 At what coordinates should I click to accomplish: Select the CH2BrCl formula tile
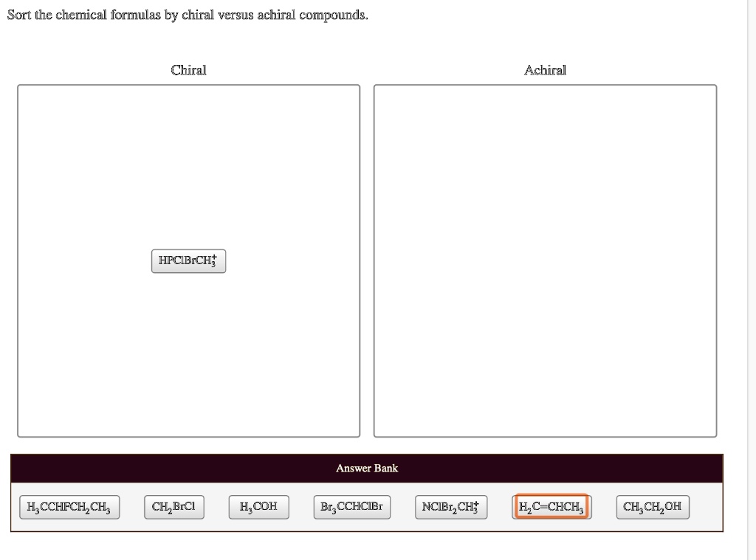[x=174, y=507]
